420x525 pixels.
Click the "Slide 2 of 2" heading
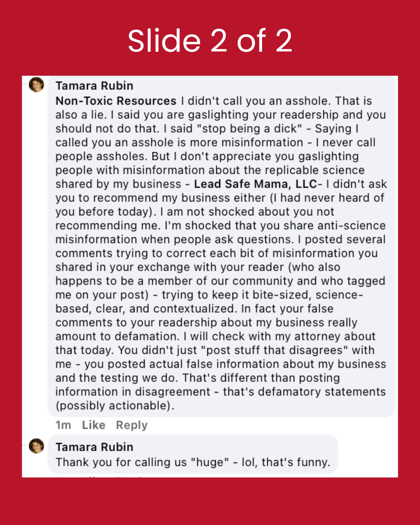click(x=210, y=40)
